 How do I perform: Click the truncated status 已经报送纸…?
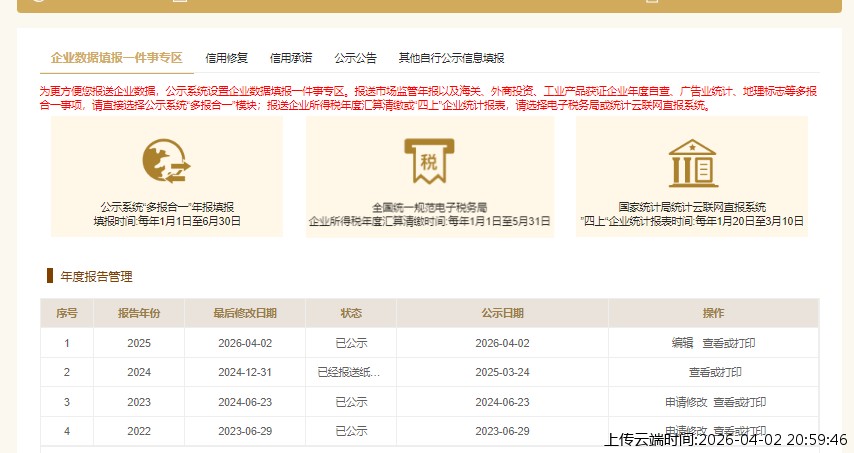(349, 372)
